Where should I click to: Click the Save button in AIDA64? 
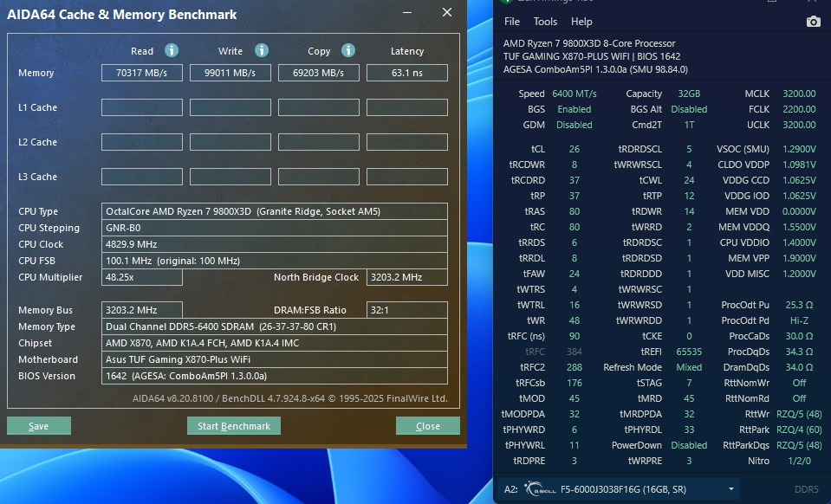point(39,426)
